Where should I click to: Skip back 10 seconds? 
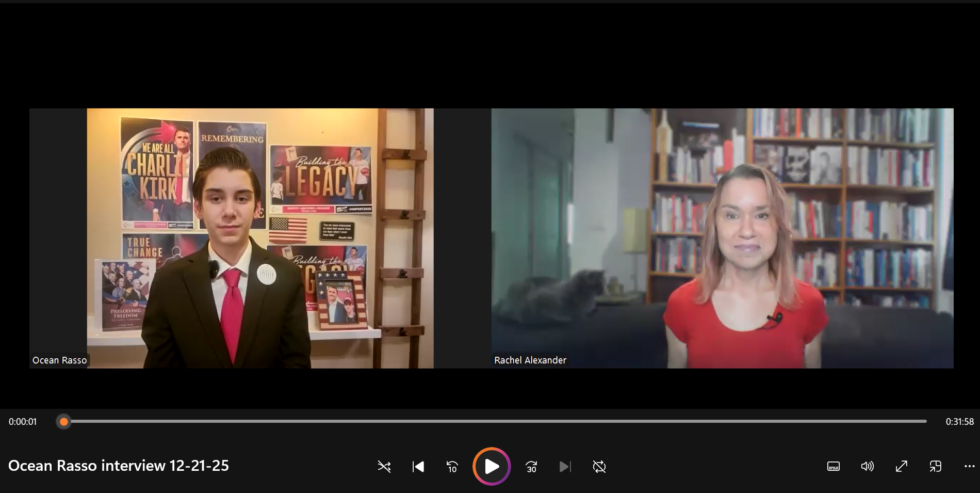pyautogui.click(x=452, y=467)
